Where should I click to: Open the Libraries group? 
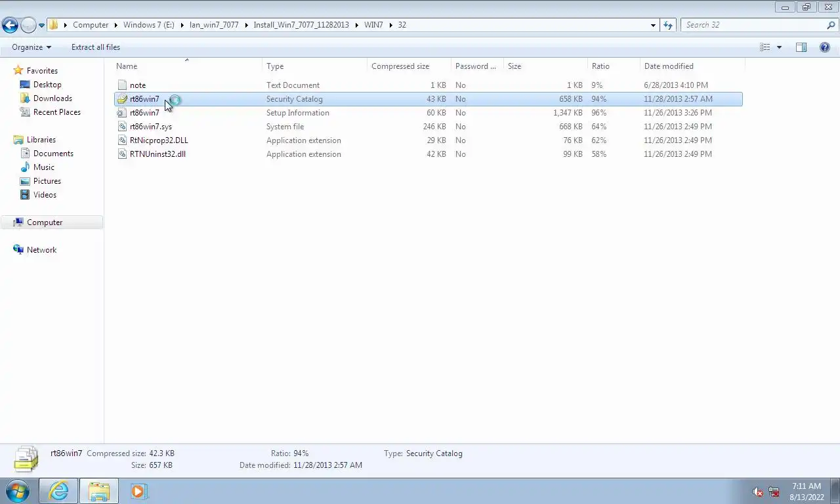[x=41, y=140]
